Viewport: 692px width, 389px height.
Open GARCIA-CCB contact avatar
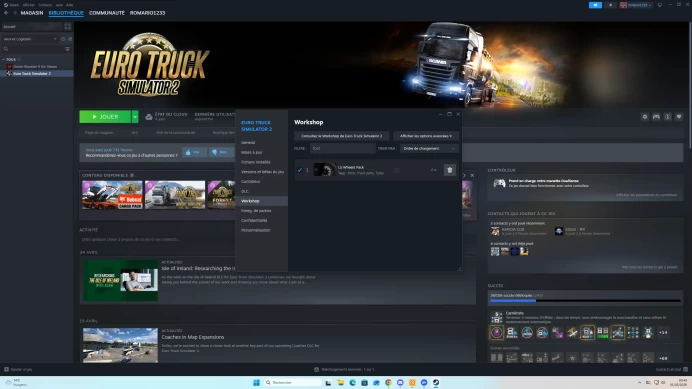[495, 231]
